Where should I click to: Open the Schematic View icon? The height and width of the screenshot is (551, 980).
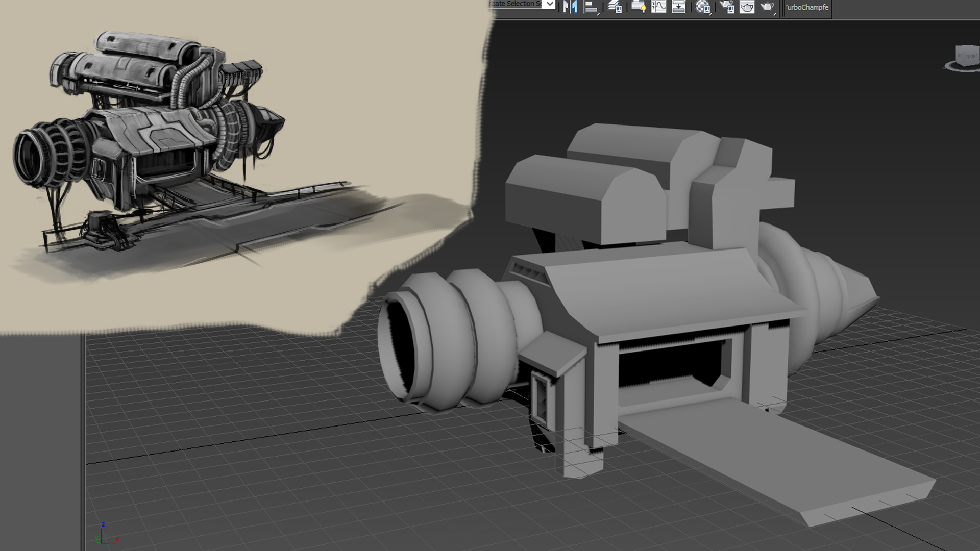tap(678, 7)
